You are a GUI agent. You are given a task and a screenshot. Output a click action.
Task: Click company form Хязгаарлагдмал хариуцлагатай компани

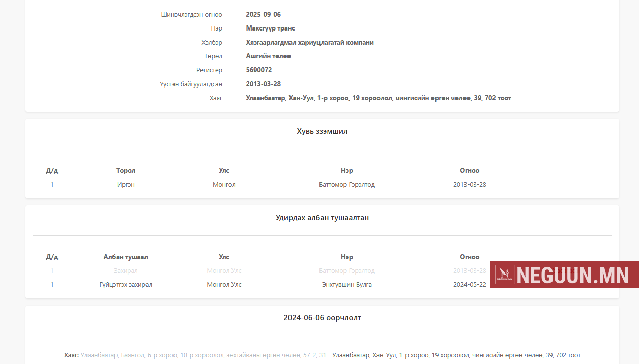[309, 43]
